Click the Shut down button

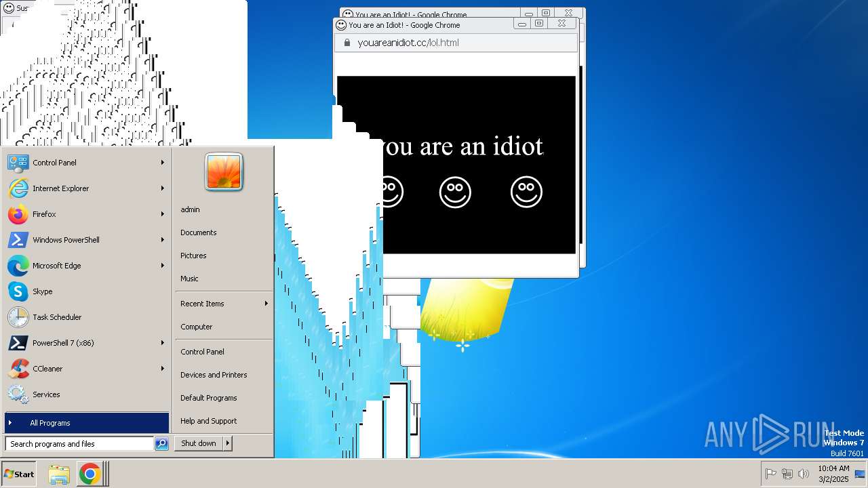pyautogui.click(x=199, y=443)
